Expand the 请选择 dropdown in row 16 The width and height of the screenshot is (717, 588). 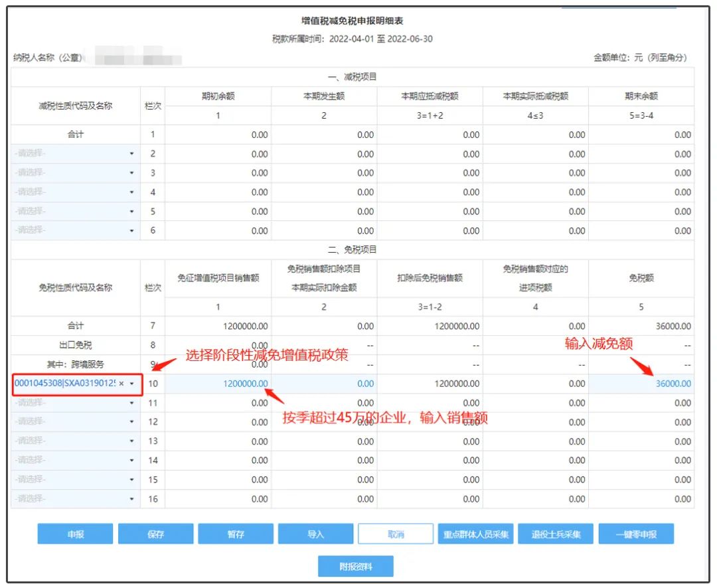131,499
